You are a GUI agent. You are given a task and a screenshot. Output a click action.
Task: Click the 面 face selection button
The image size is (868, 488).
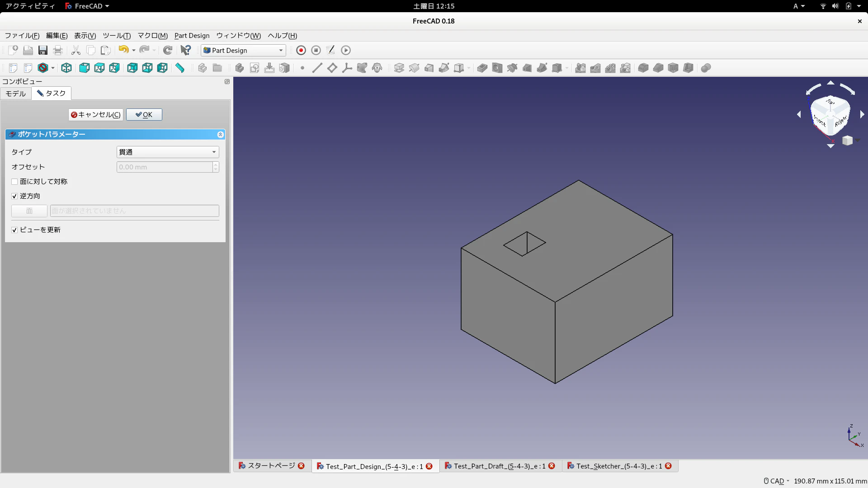29,211
